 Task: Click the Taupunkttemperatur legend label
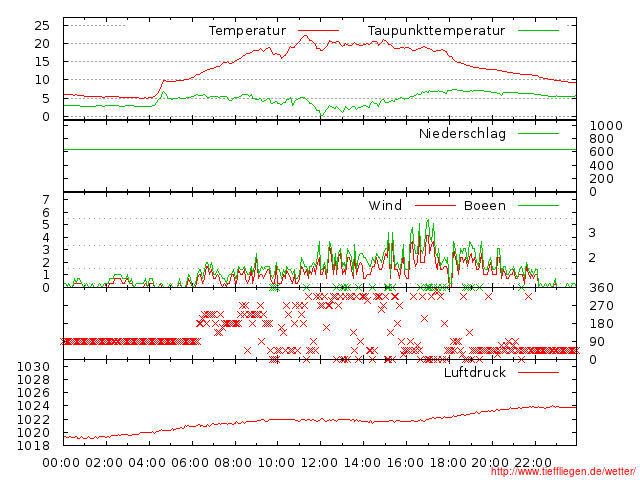coord(436,31)
